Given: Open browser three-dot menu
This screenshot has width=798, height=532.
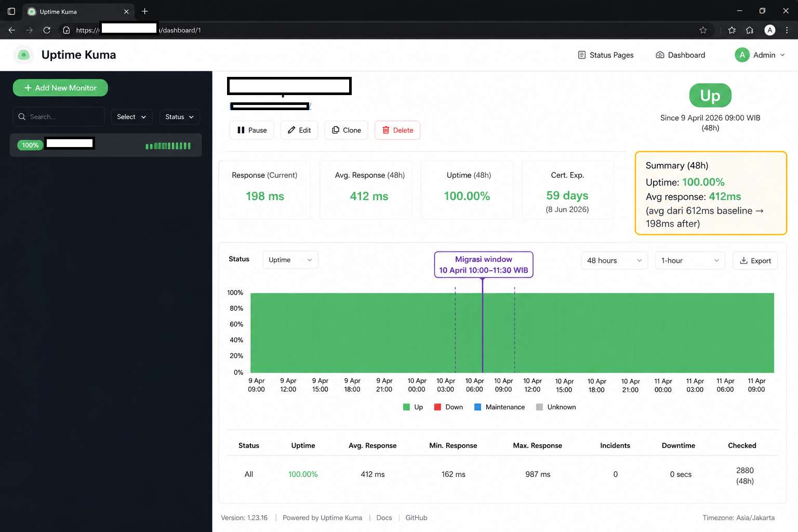Looking at the screenshot, I should click(787, 30).
